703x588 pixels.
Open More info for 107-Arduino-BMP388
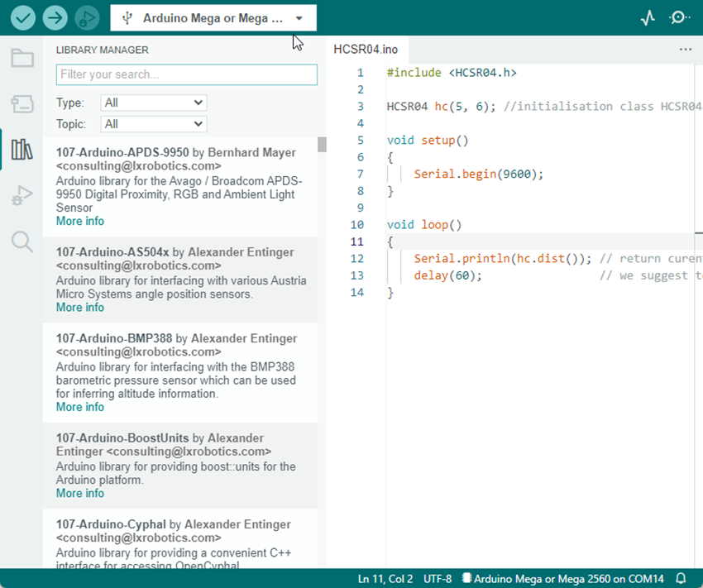tap(79, 407)
